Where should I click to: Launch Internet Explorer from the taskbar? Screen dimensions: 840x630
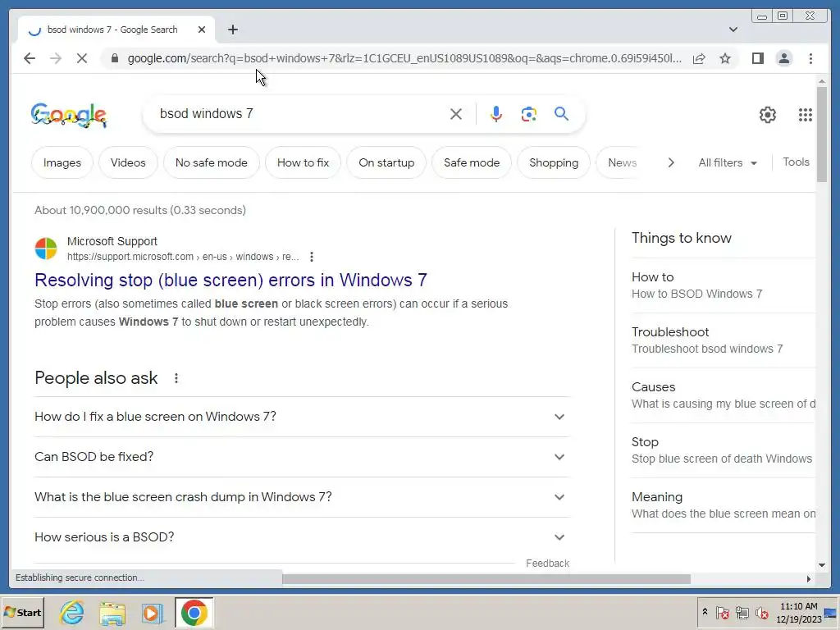(72, 612)
